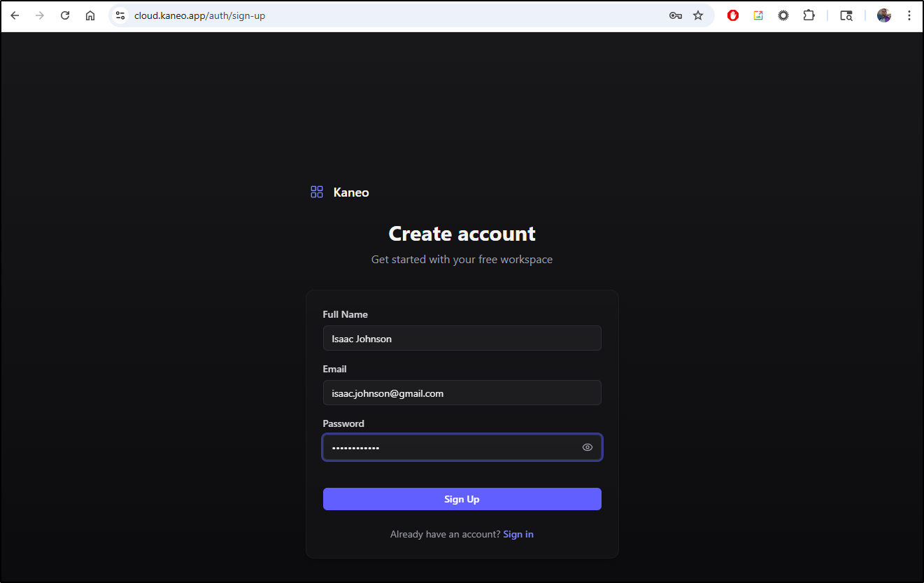
Task: Click the Email label
Action: [x=334, y=369]
